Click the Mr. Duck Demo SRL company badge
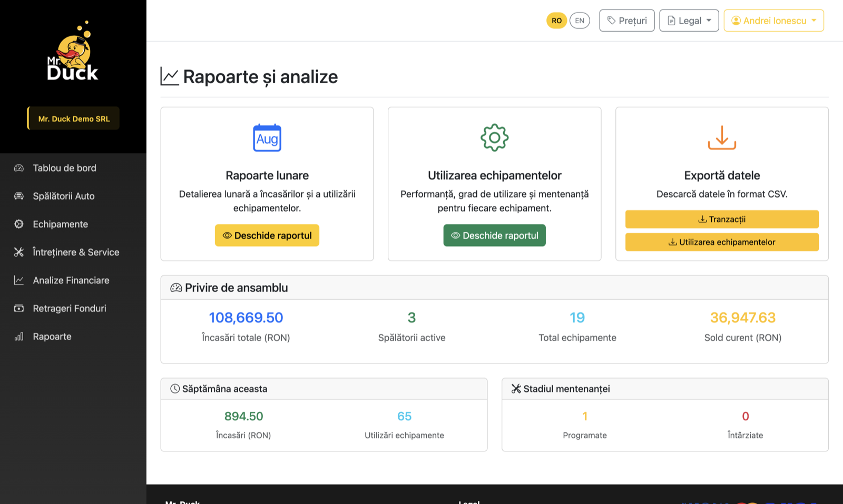Viewport: 843px width, 504px height. pos(73,118)
